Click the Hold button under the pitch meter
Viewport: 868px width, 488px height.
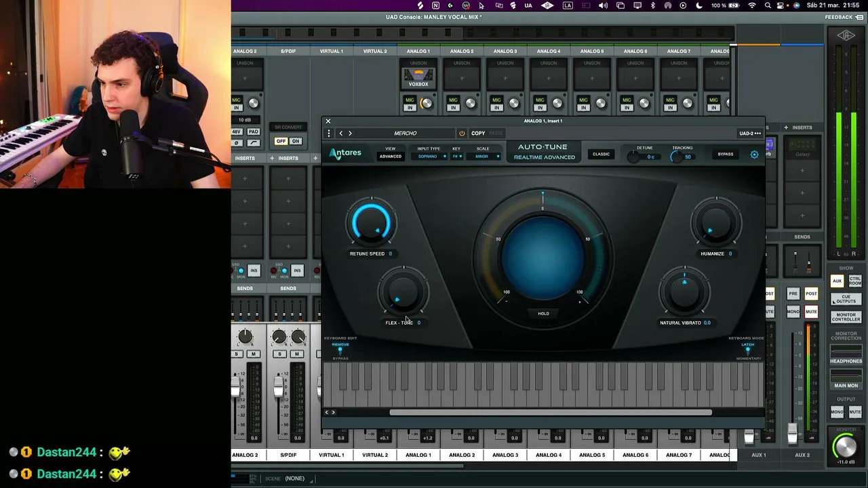(543, 314)
